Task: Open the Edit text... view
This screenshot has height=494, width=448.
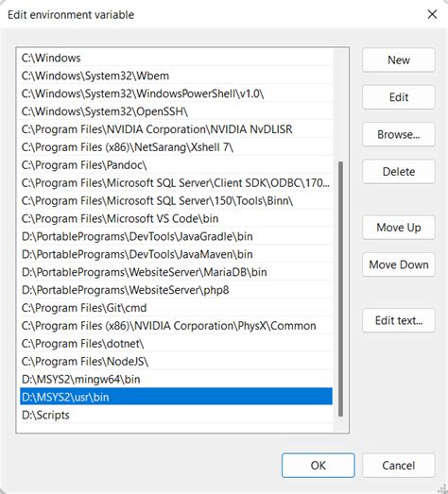Action: point(399,320)
